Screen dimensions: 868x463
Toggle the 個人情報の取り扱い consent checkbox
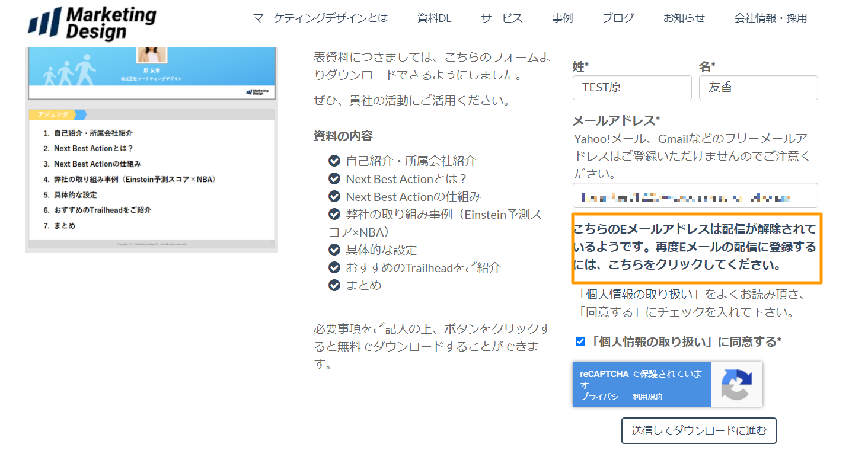pos(580,341)
